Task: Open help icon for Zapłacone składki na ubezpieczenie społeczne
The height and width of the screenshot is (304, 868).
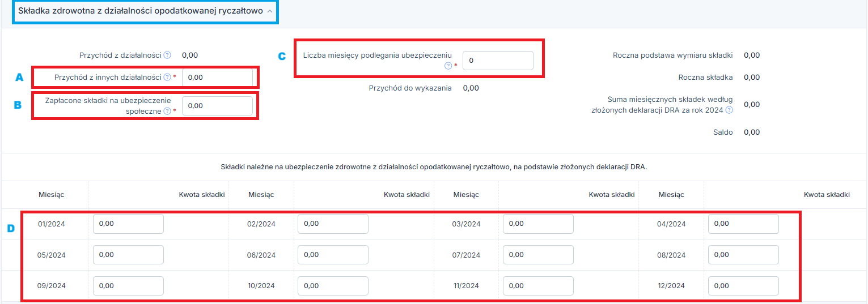Action: coord(167,112)
